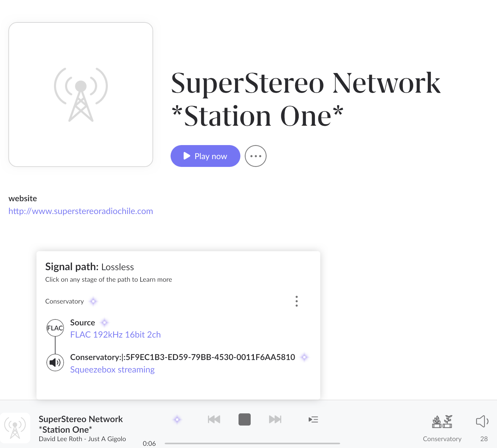The width and height of the screenshot is (497, 448).
Task: Click the lossless star icon next to Source
Action: (x=105, y=323)
